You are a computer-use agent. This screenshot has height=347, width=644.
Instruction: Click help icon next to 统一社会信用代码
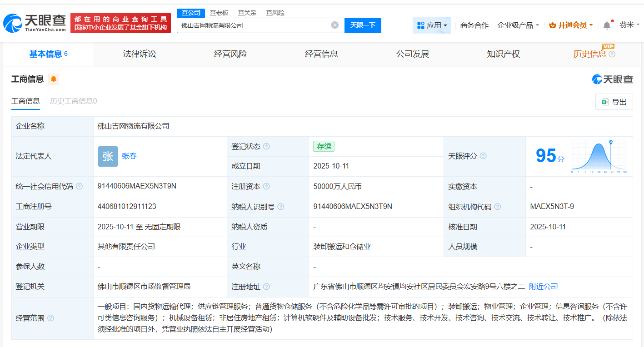79,187
